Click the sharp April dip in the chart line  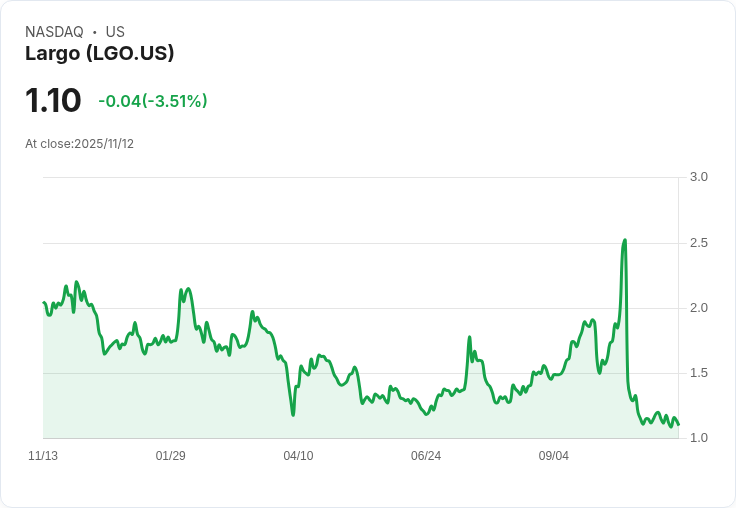pos(293,414)
